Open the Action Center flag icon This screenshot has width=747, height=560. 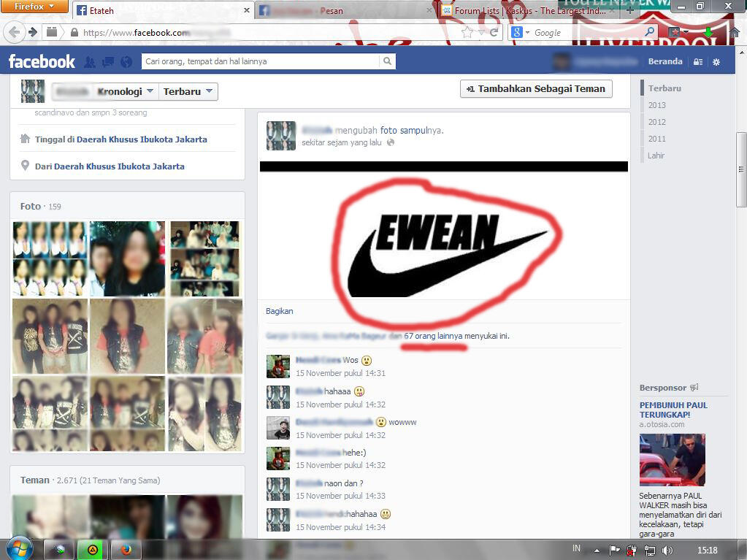click(615, 551)
